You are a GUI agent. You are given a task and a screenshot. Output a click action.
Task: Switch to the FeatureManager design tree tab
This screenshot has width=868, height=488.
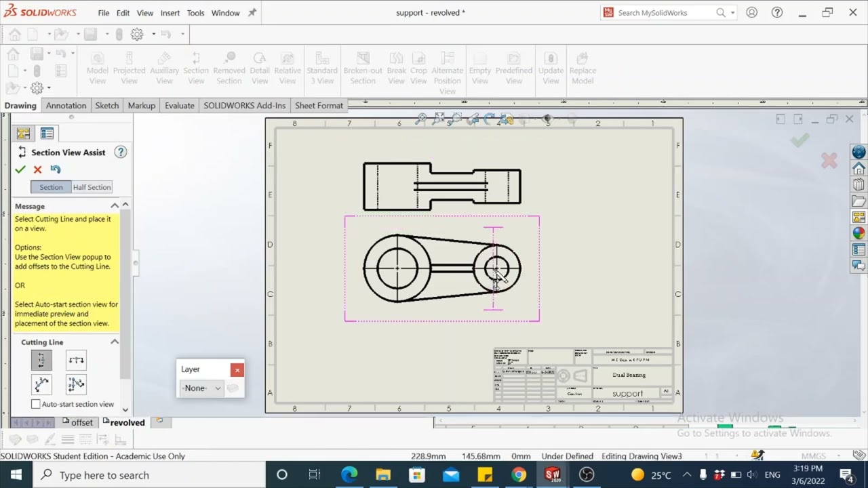click(23, 134)
